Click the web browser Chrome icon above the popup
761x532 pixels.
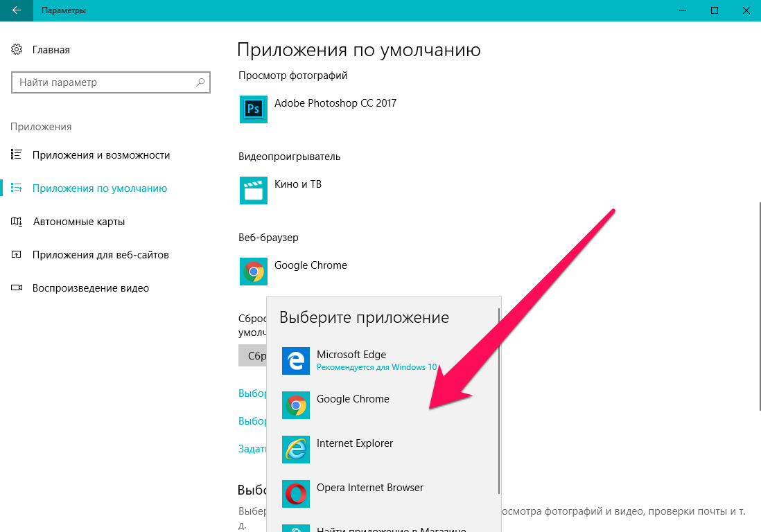click(x=254, y=271)
